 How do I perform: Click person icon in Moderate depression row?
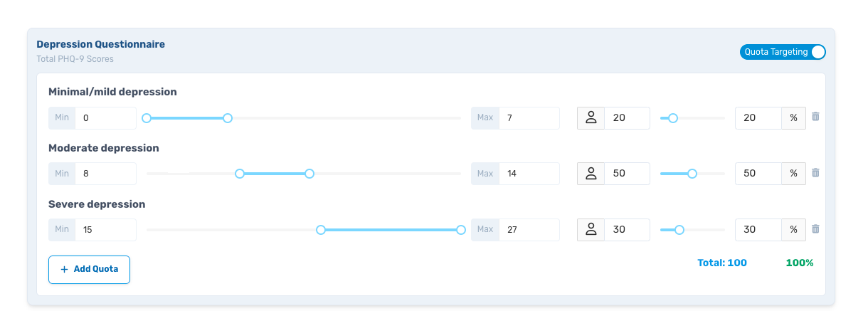click(591, 174)
